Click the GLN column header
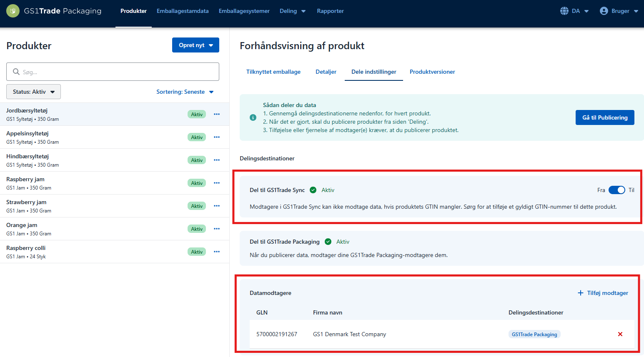Image resolution: width=644 pixels, height=357 pixels. (262, 312)
